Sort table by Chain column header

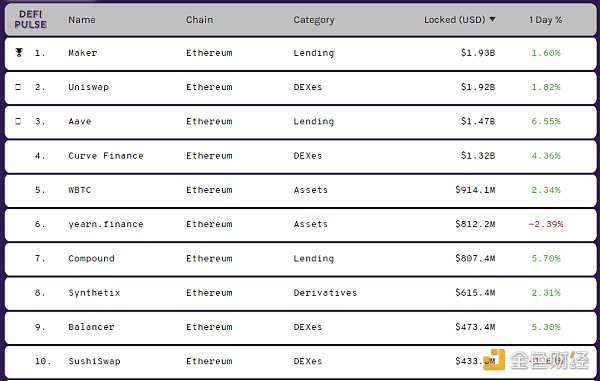(x=199, y=20)
